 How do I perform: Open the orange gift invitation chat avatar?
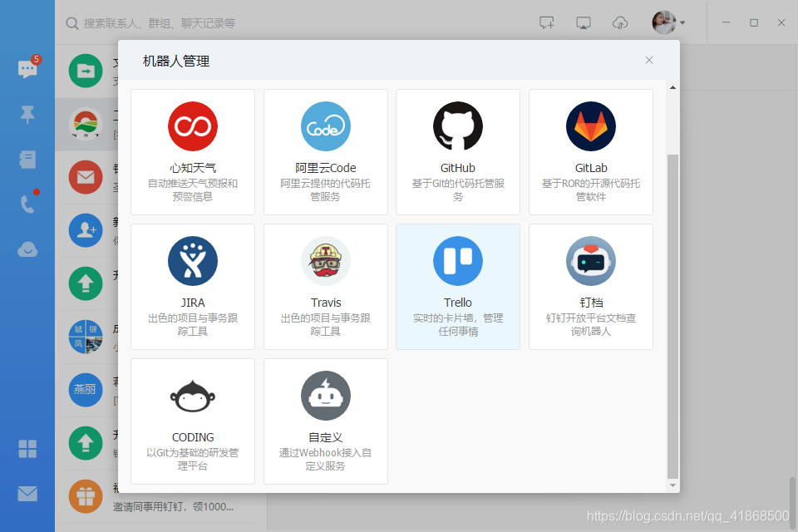click(86, 496)
